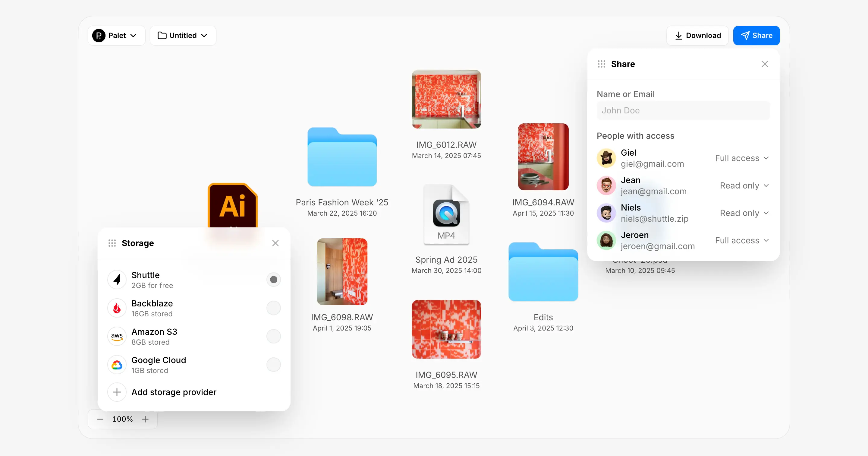This screenshot has height=456, width=868.
Task: Select the Shuttle storage radio button
Action: point(274,280)
